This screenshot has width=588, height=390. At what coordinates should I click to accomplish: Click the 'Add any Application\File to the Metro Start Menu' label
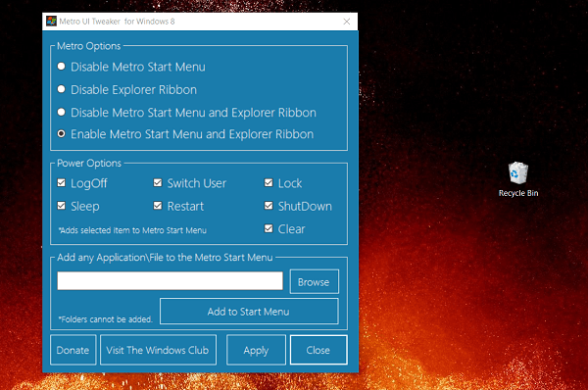165,258
